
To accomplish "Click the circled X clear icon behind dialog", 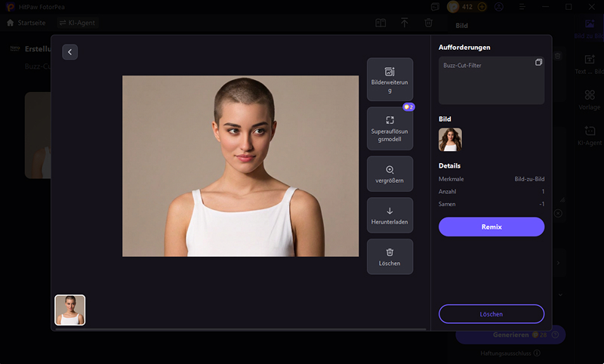I will tap(558, 213).
